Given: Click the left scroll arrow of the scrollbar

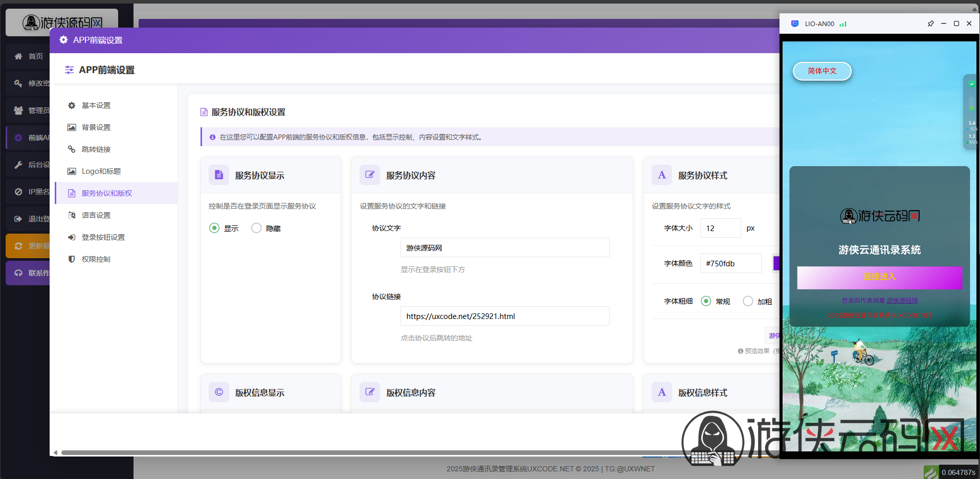Looking at the screenshot, I should (55, 452).
